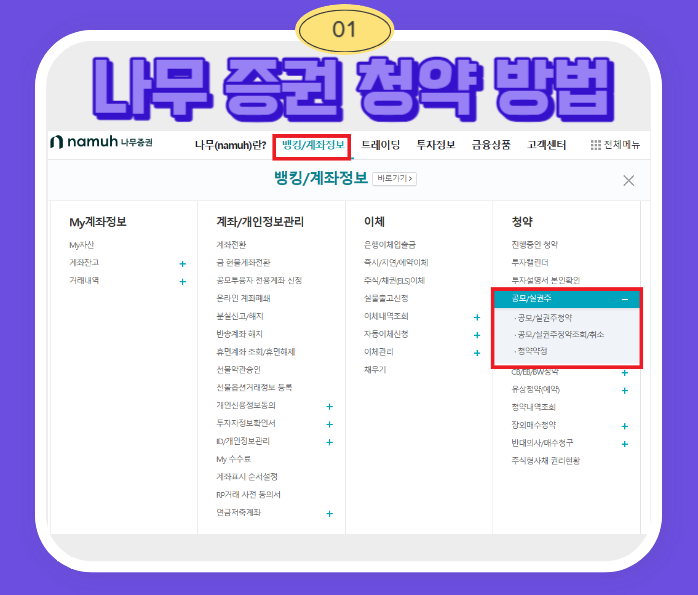Image resolution: width=698 pixels, height=595 pixels.
Task: Click the 이체 column heading
Action: (x=374, y=222)
